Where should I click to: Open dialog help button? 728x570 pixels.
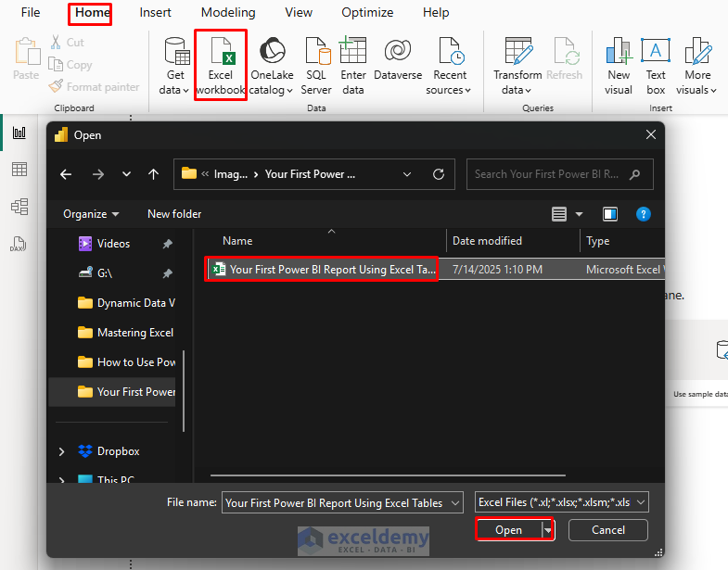[x=643, y=214]
